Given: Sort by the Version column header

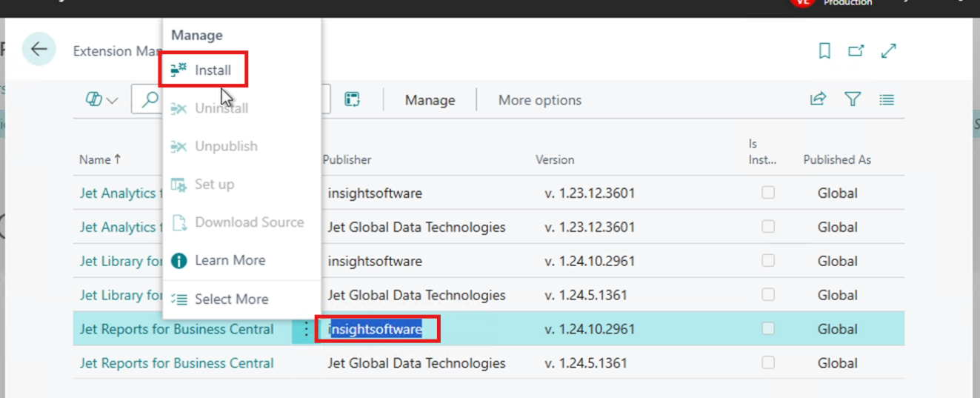Looking at the screenshot, I should (x=555, y=159).
